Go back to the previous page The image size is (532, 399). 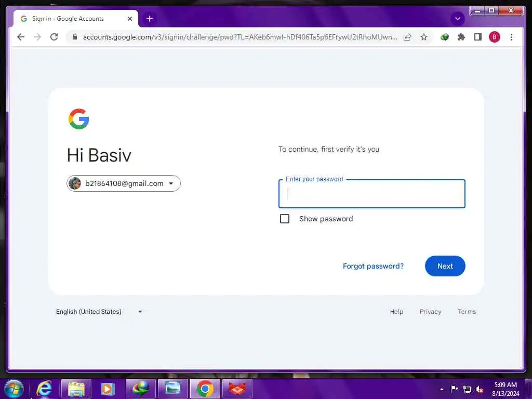(x=21, y=37)
